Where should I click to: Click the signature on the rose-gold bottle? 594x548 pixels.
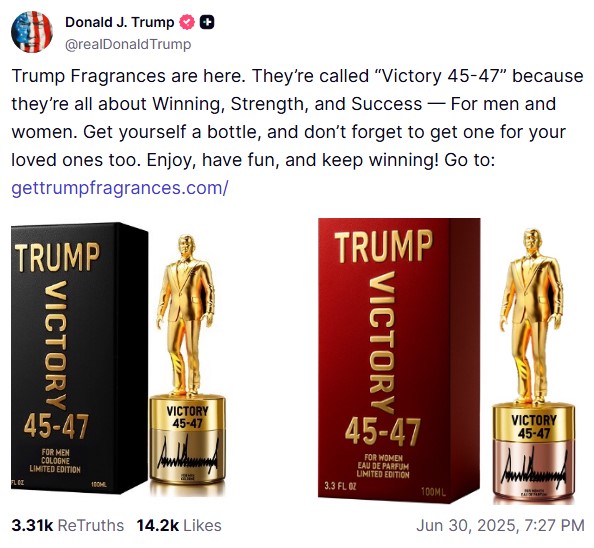pos(533,467)
